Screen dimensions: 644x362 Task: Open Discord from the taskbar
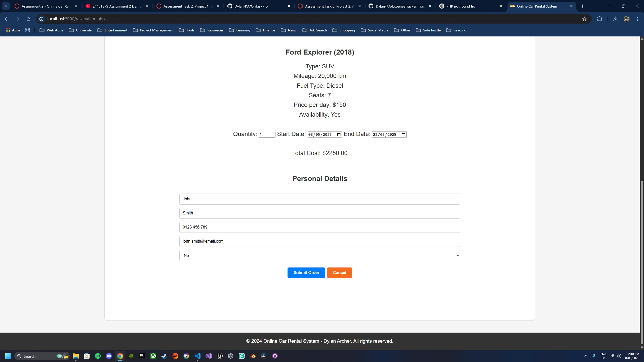[x=109, y=356]
